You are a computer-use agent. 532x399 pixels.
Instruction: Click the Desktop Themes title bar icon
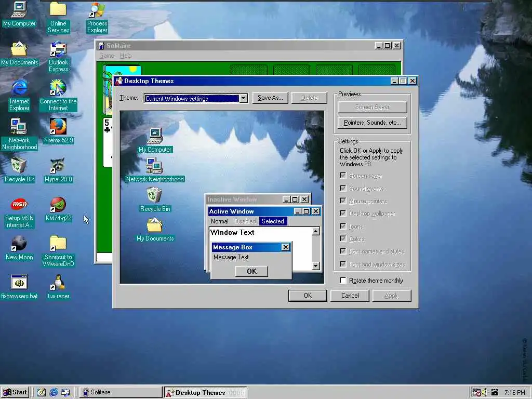(x=118, y=81)
